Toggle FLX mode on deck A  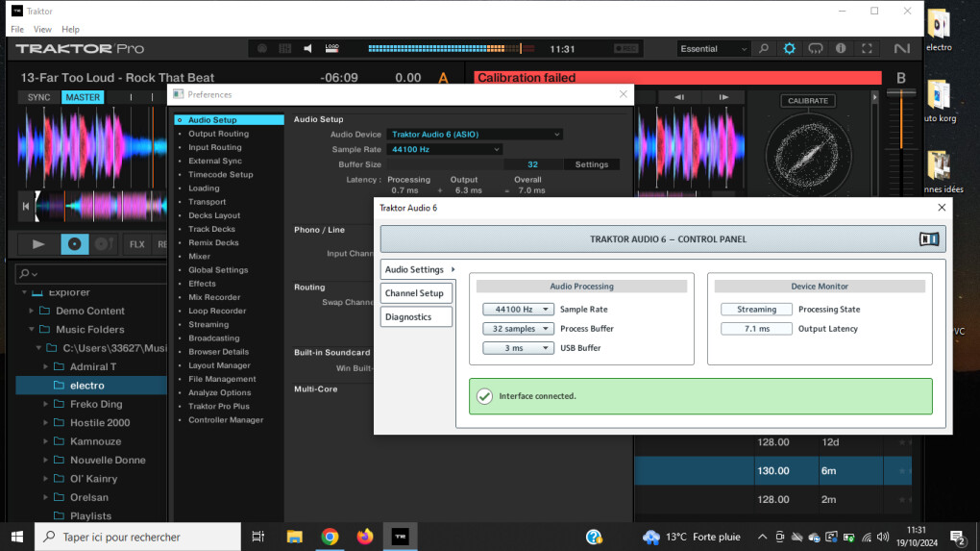click(x=136, y=244)
